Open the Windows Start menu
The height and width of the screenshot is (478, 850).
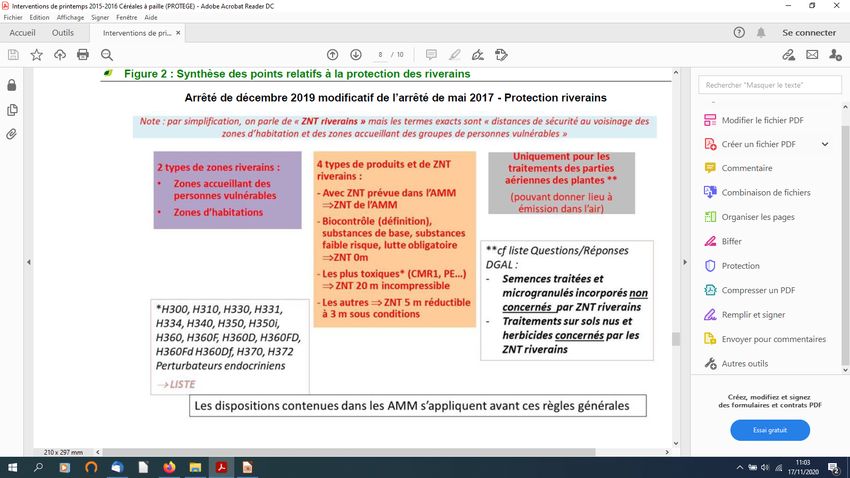click(12, 467)
